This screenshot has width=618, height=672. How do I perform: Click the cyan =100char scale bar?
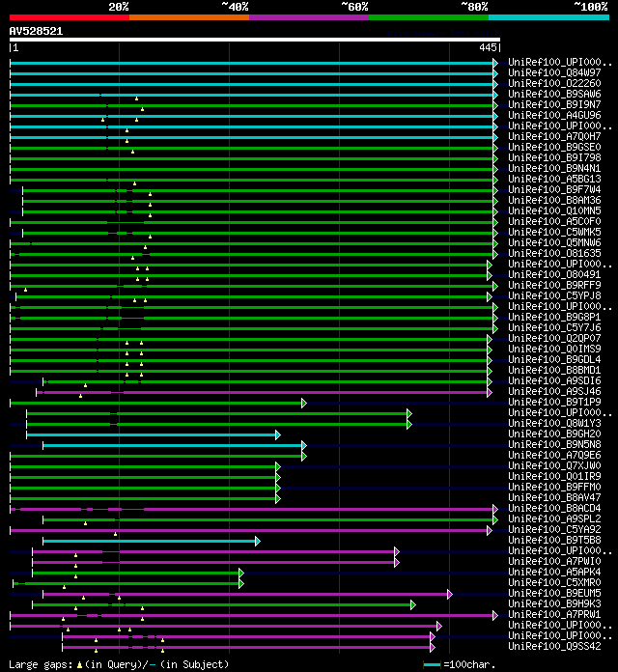(432, 664)
